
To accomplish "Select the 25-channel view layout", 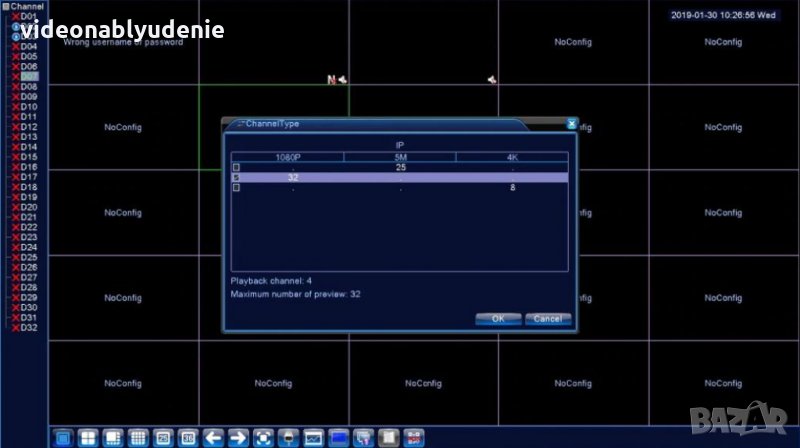I will coord(163,437).
